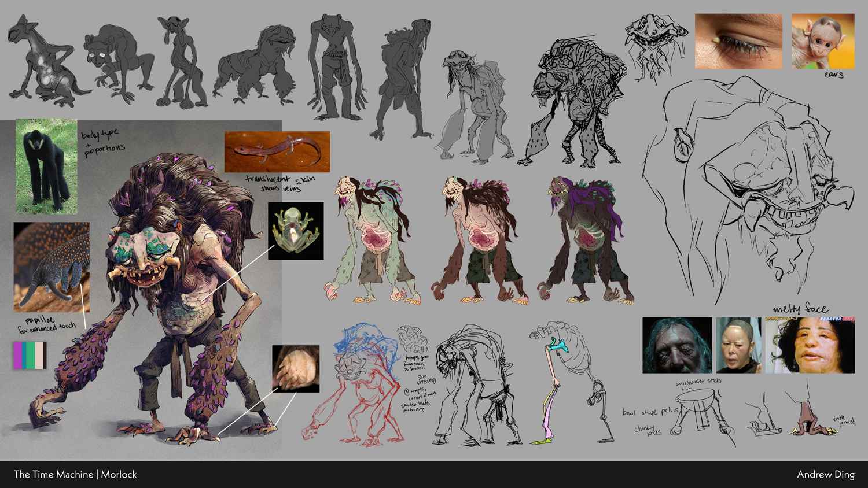
Task: Open the black gibbon reference photo
Action: click(x=46, y=167)
